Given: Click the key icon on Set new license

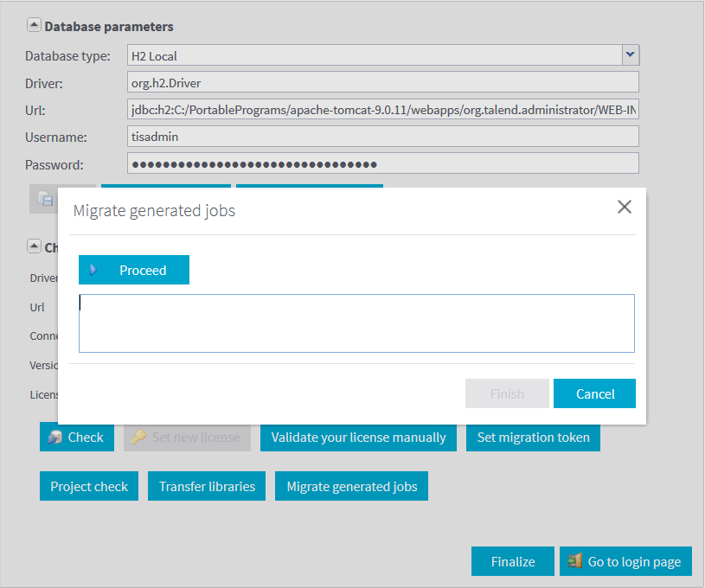Looking at the screenshot, I should pos(138,438).
